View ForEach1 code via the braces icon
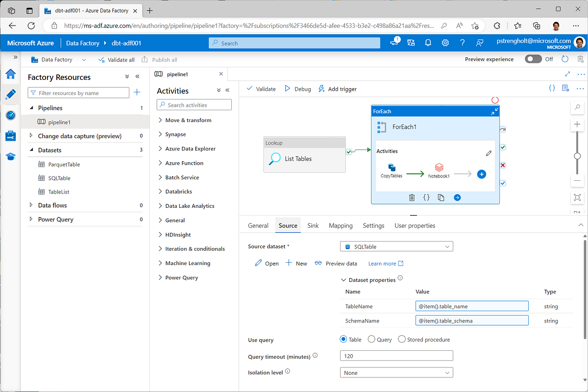Image resolution: width=588 pixels, height=392 pixels. [426, 197]
